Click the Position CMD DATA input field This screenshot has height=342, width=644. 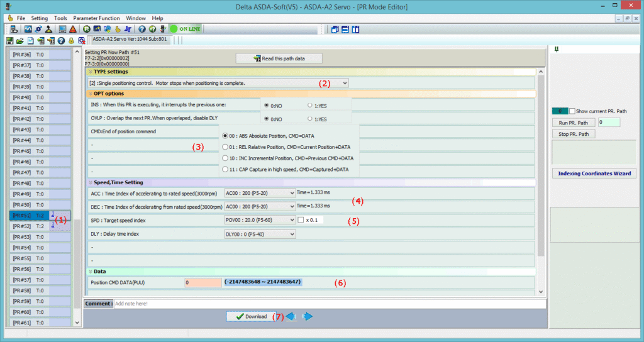point(203,282)
